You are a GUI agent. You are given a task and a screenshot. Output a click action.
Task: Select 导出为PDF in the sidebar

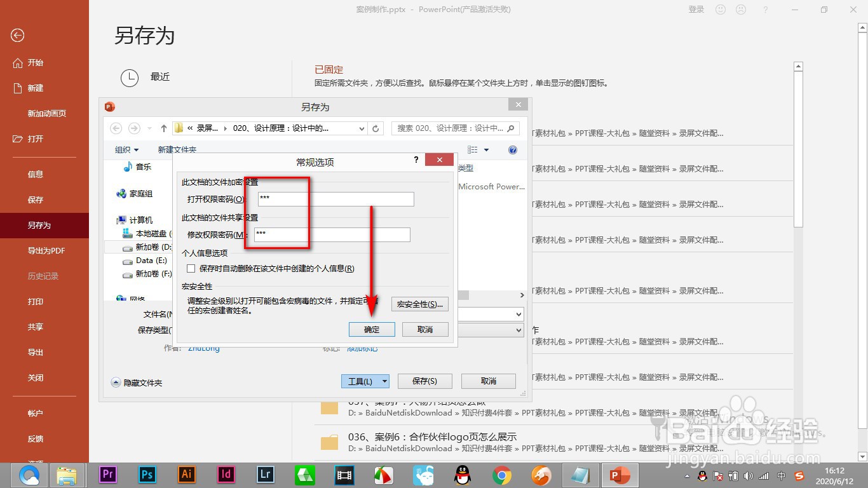(46, 251)
